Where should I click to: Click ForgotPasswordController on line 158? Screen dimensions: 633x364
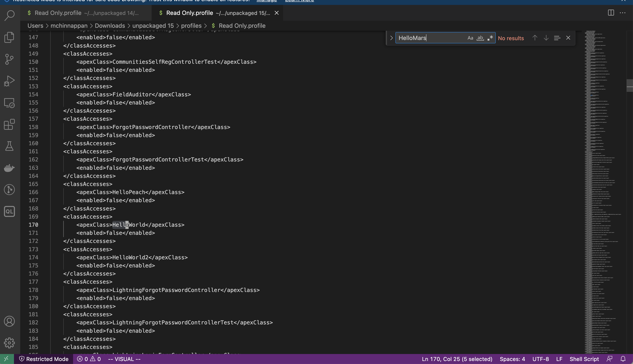[x=152, y=127]
